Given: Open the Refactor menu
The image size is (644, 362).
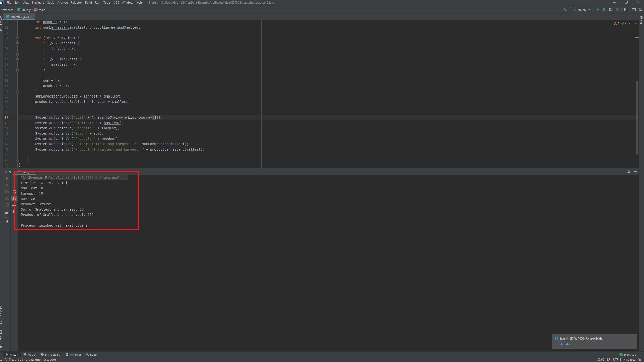Looking at the screenshot, I should tap(76, 3).
